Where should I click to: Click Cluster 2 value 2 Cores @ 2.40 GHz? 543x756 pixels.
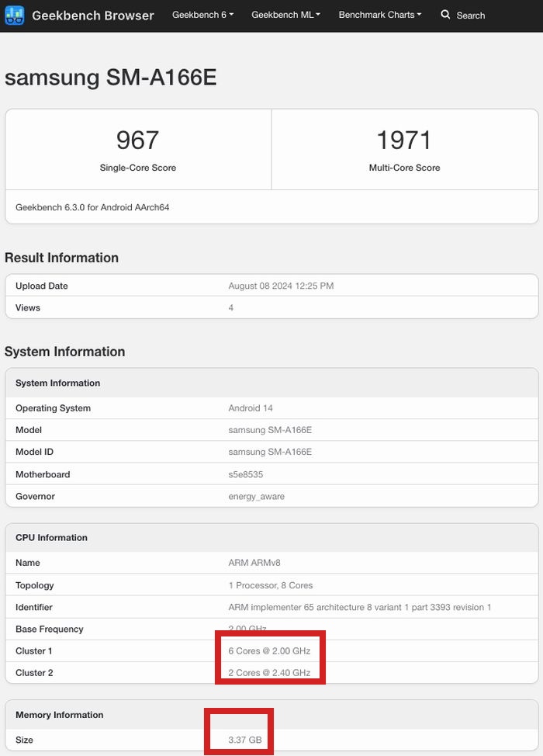269,673
